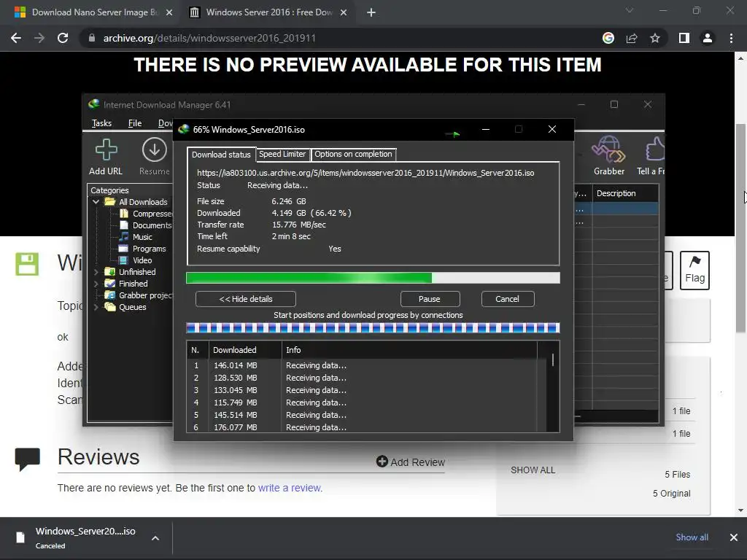
Task: Open the Chrome three-dot menu
Action: tap(731, 38)
